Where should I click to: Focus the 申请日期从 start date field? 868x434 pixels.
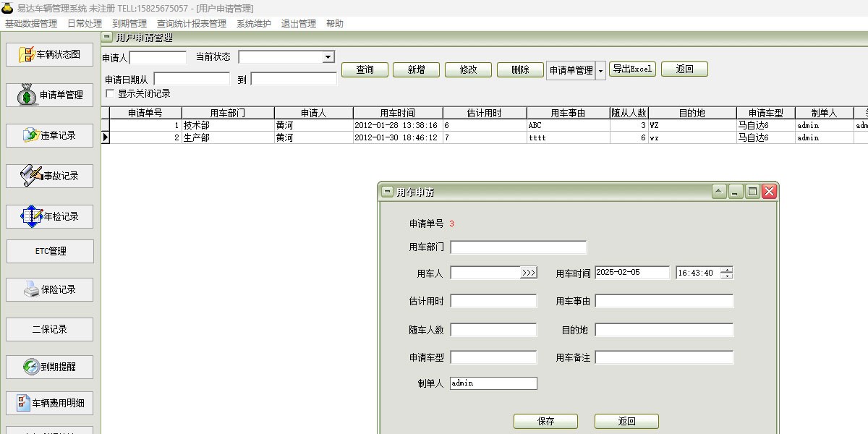(192, 79)
